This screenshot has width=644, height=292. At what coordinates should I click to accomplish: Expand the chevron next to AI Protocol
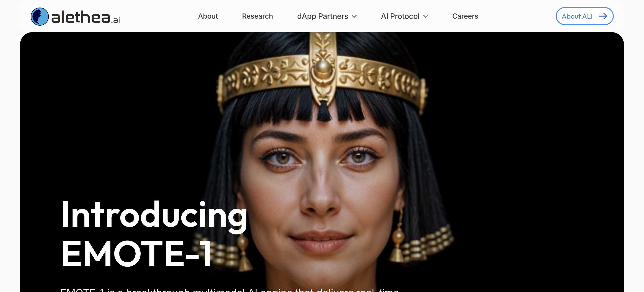(x=426, y=17)
